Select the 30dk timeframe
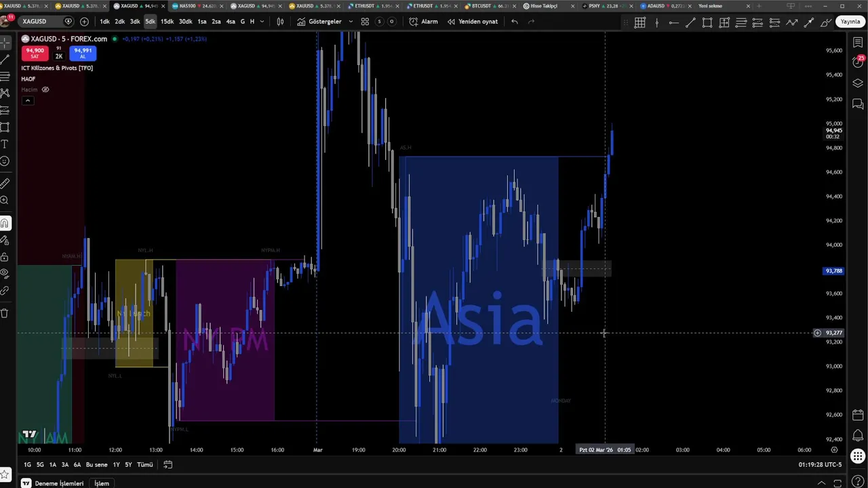The height and width of the screenshot is (488, 868). [185, 22]
